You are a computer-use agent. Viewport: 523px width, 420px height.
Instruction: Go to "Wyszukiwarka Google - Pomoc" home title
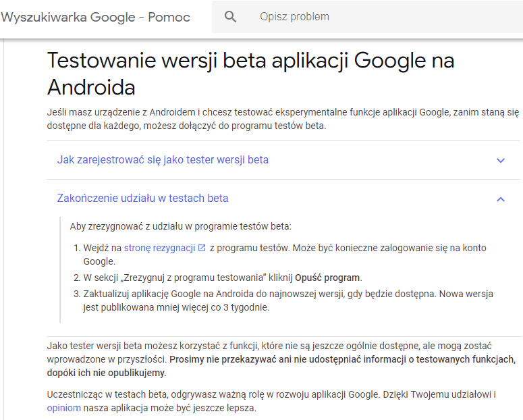tap(96, 17)
